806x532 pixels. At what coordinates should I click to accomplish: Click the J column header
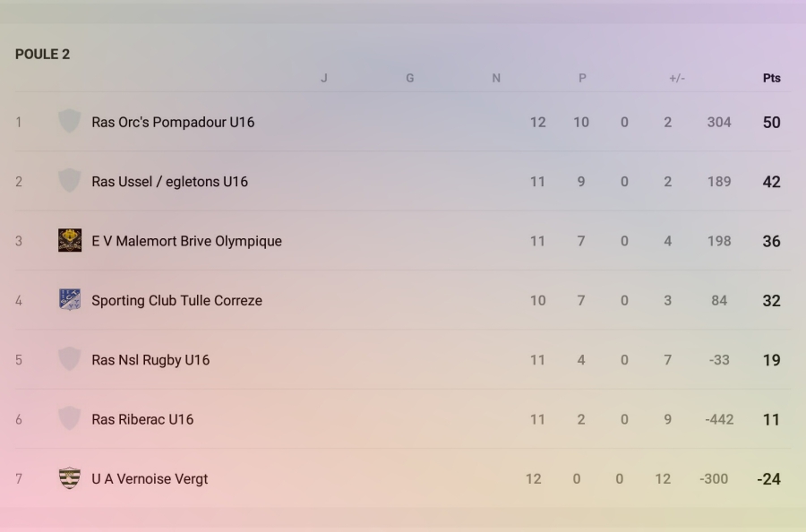click(324, 78)
